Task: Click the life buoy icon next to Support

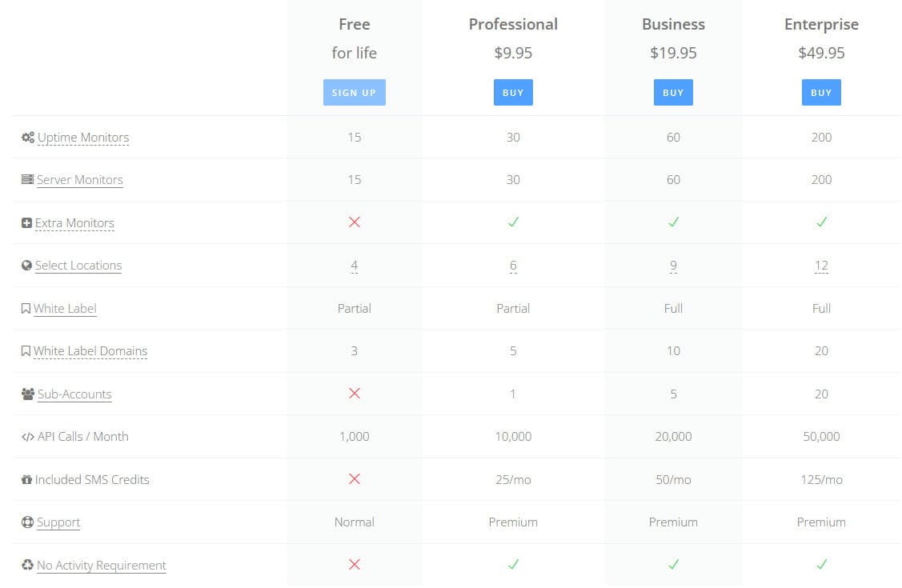Action: [x=26, y=522]
